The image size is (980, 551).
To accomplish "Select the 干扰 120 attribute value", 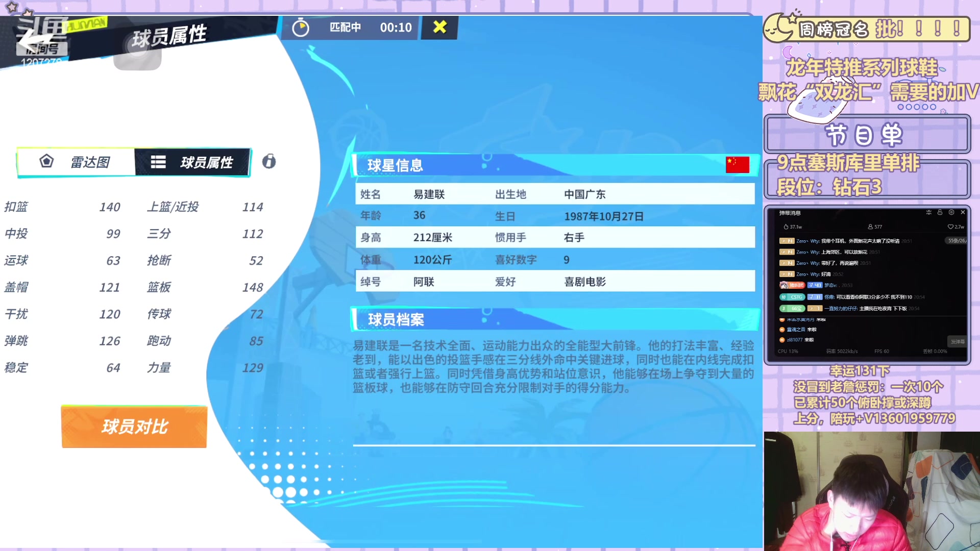I will (x=110, y=314).
